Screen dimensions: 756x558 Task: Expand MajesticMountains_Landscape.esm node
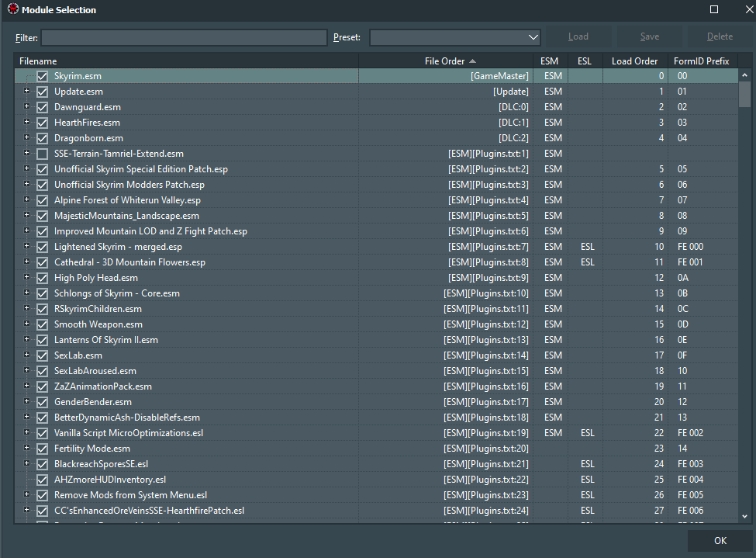[26, 215]
